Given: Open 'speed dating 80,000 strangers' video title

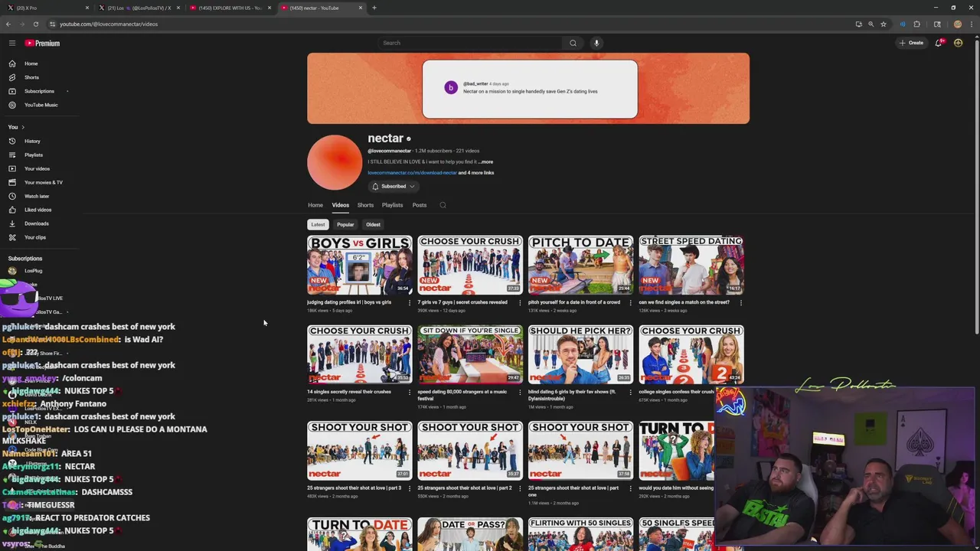Looking at the screenshot, I should pos(462,395).
